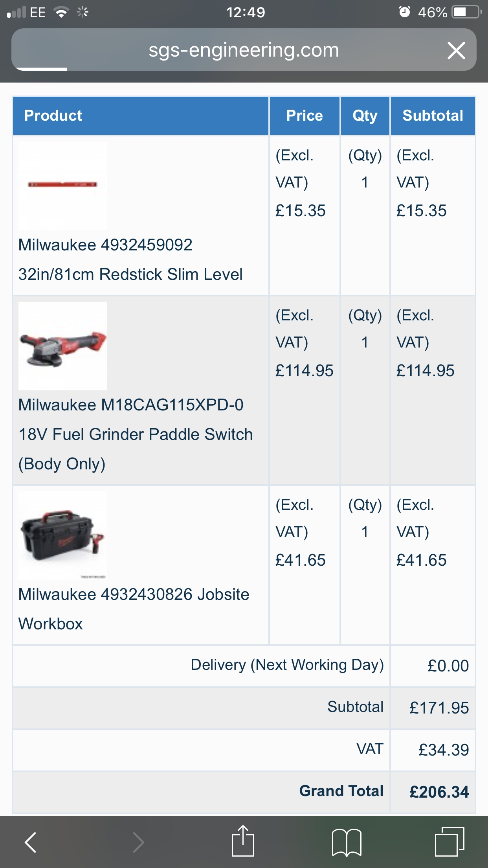
Task: Tap the grinder product thumbnail
Action: [x=63, y=345]
